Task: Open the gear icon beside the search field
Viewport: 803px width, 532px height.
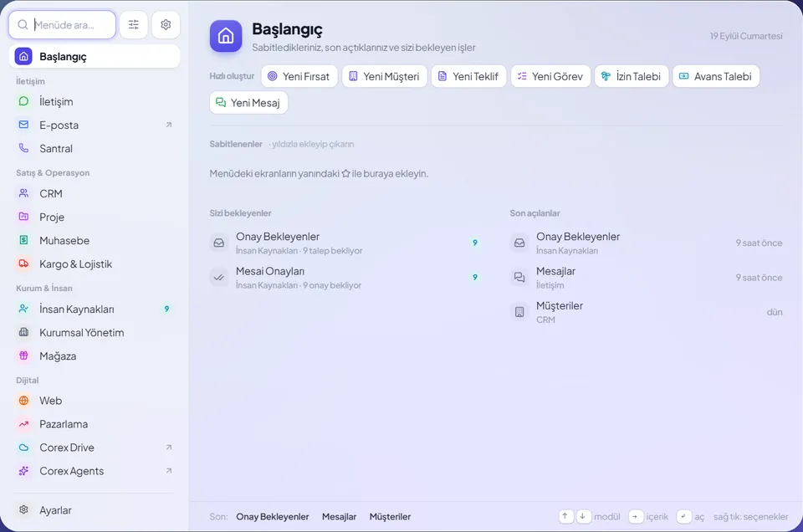Action: tap(166, 24)
